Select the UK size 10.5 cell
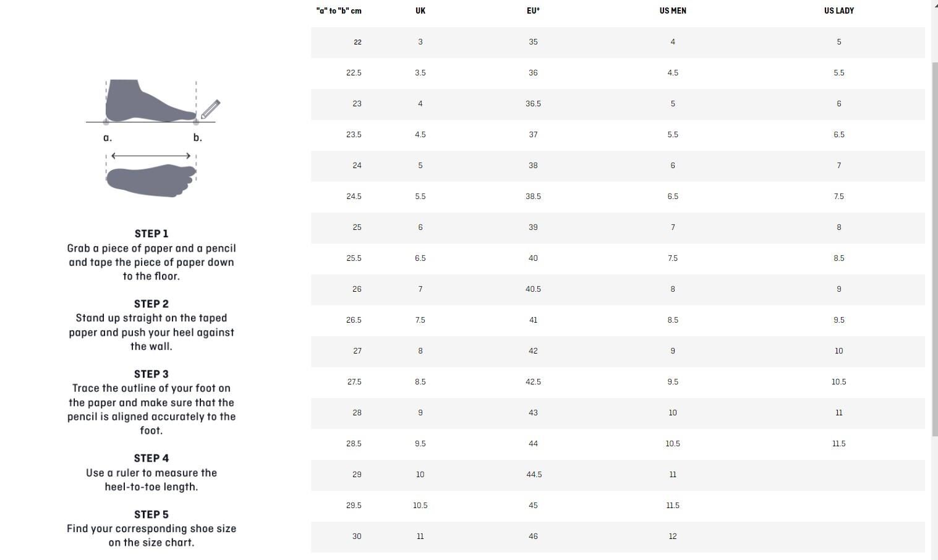The image size is (938, 560). [x=420, y=506]
